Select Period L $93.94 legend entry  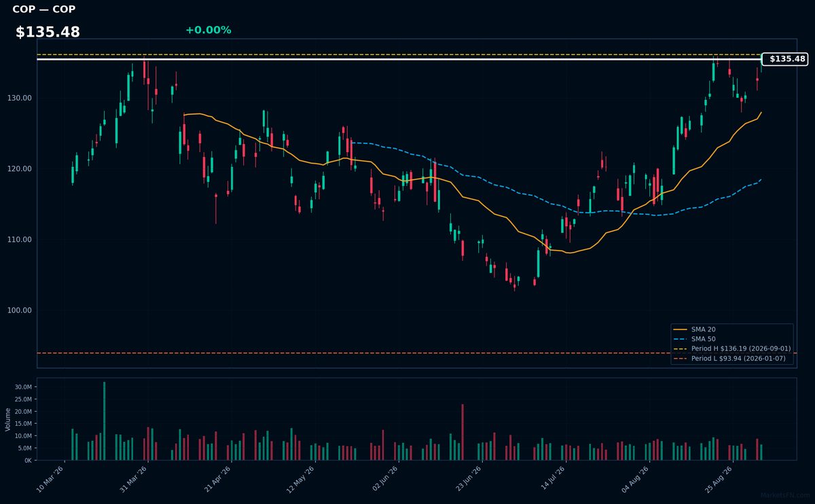pyautogui.click(x=731, y=358)
